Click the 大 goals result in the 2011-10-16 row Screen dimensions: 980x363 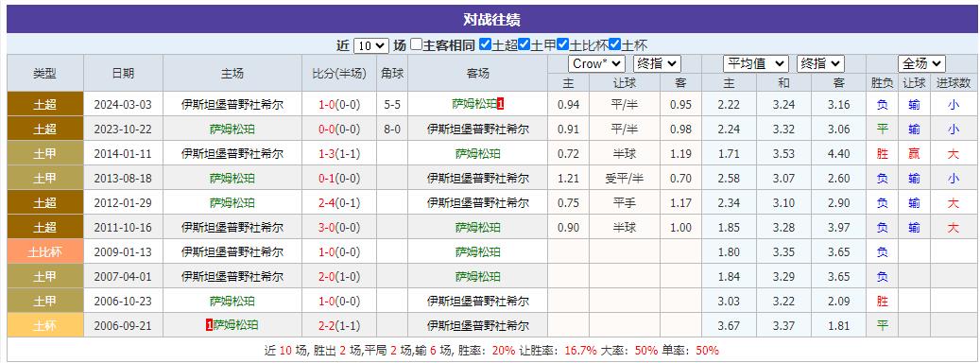click(x=954, y=228)
